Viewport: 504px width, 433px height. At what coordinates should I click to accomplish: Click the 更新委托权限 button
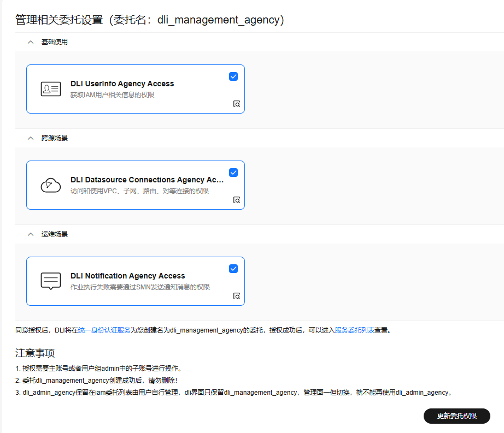point(456,416)
